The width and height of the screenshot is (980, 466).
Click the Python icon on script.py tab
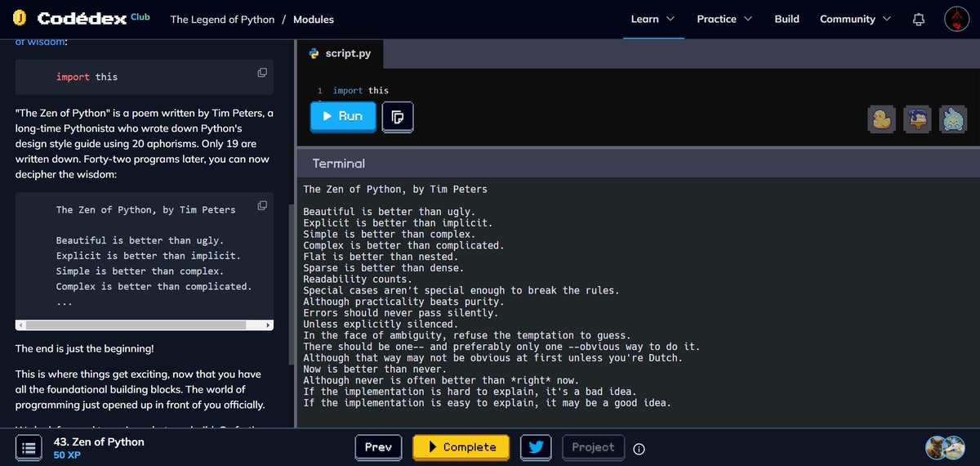coord(314,53)
